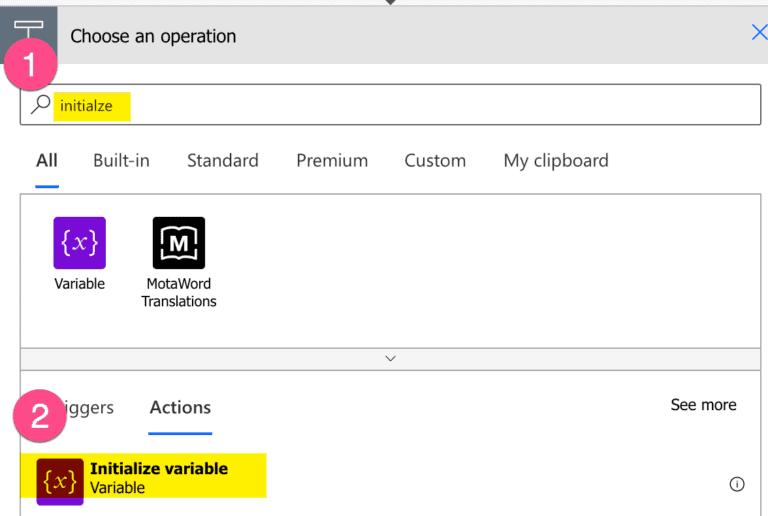The height and width of the screenshot is (516, 768).
Task: Open the MotaWord Translations connector icon
Action: click(179, 243)
